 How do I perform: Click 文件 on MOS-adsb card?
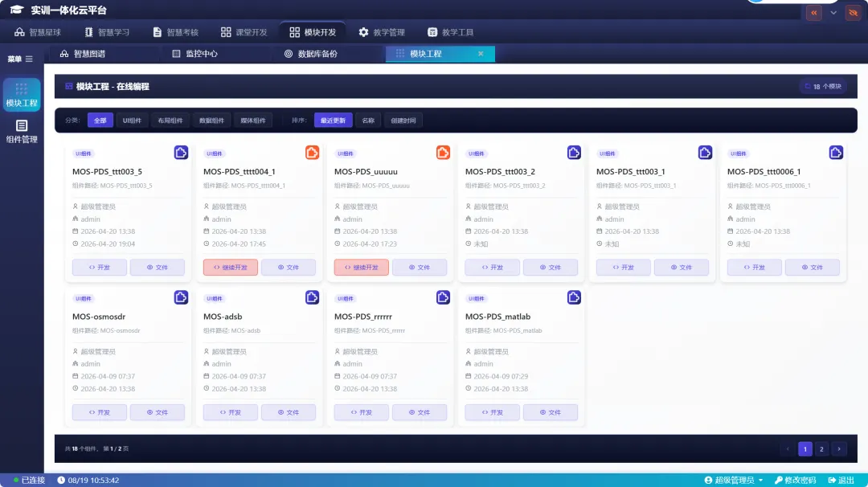coord(289,412)
